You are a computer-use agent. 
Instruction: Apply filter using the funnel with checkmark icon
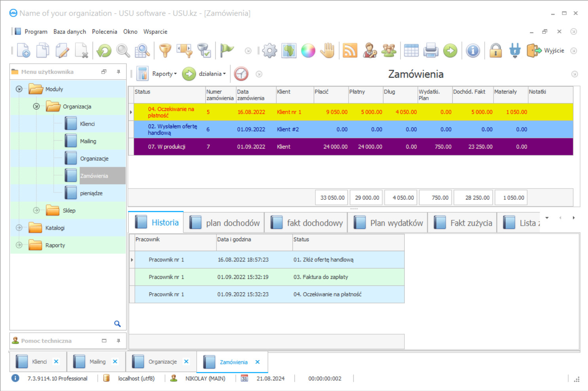point(204,50)
